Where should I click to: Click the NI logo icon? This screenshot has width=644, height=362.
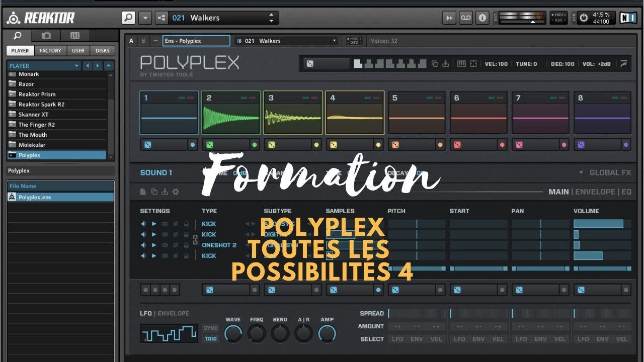click(628, 18)
